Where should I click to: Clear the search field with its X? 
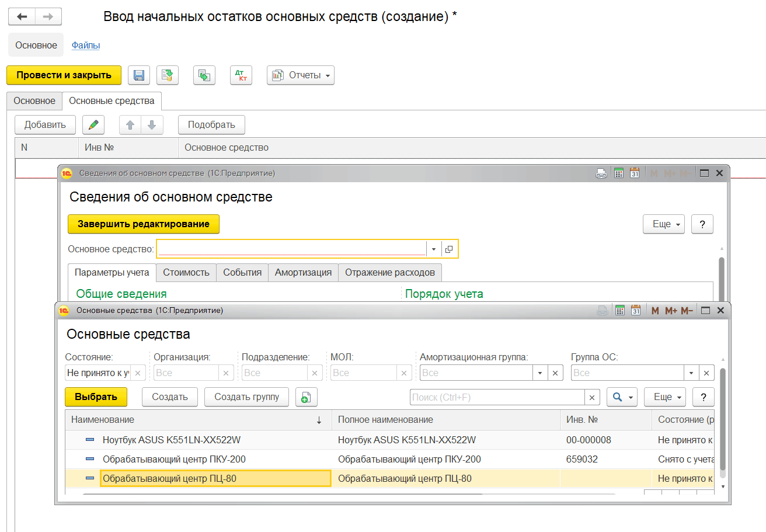click(x=592, y=397)
